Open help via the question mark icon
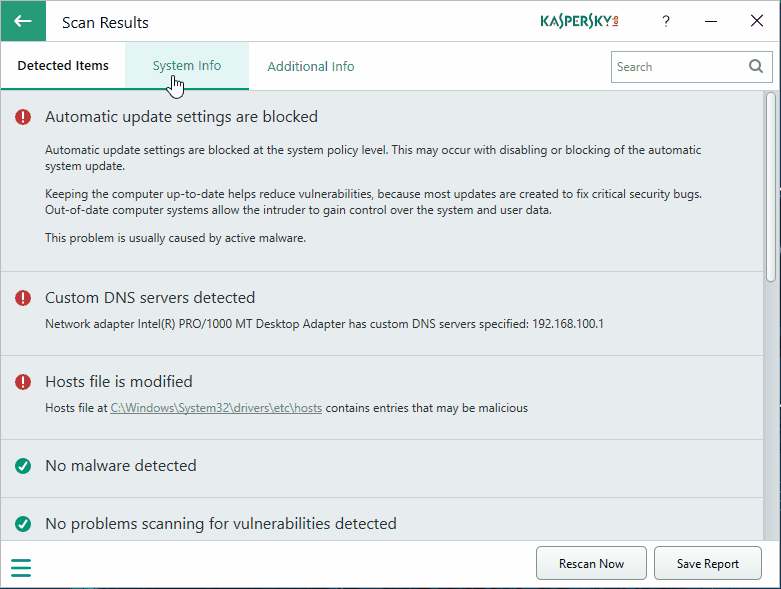Viewport: 781px width, 589px height. 666,21
